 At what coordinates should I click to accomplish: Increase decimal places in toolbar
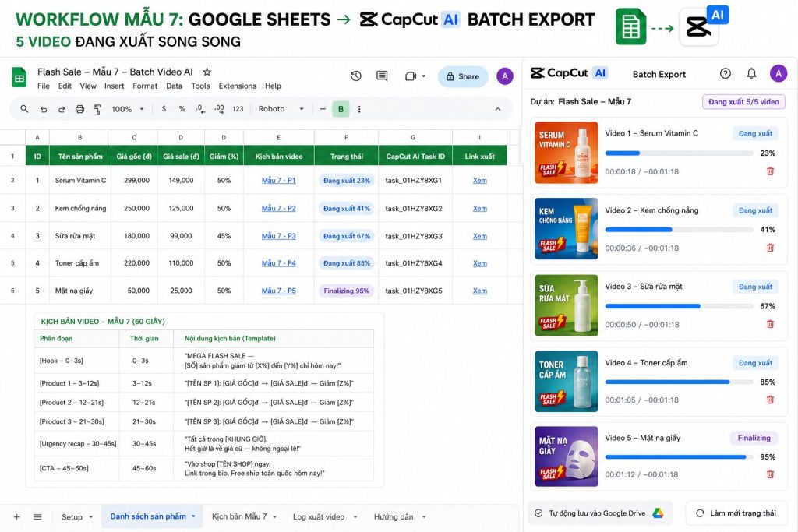click(219, 109)
